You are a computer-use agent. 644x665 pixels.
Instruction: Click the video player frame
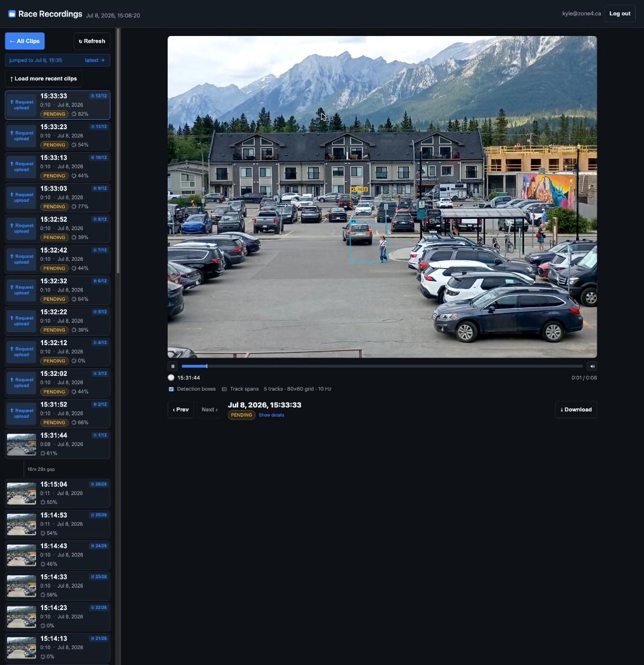383,197
